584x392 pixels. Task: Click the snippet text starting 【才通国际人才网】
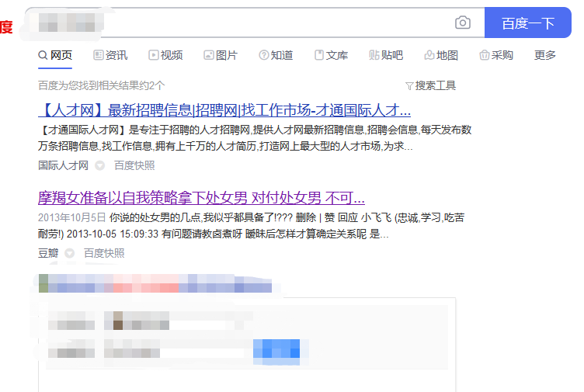(255, 138)
